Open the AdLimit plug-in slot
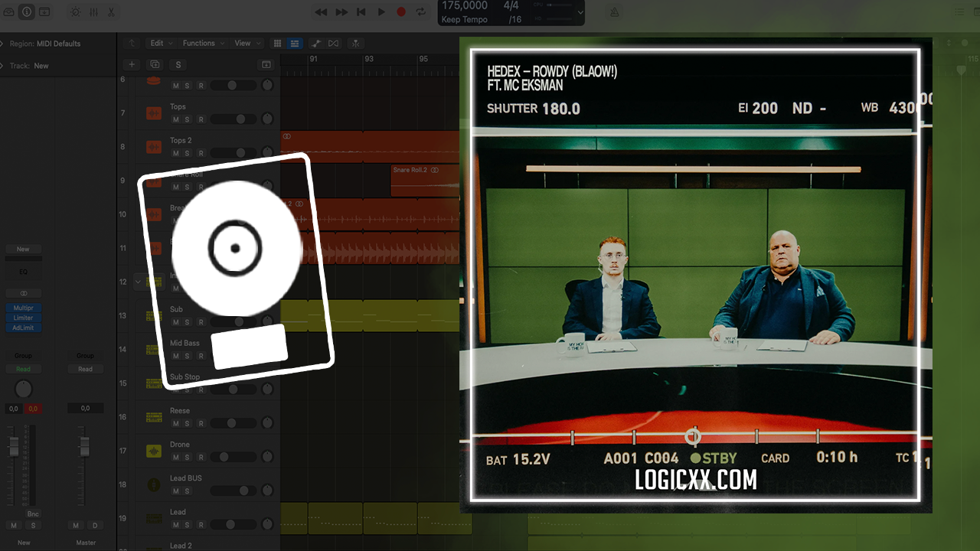 [23, 328]
